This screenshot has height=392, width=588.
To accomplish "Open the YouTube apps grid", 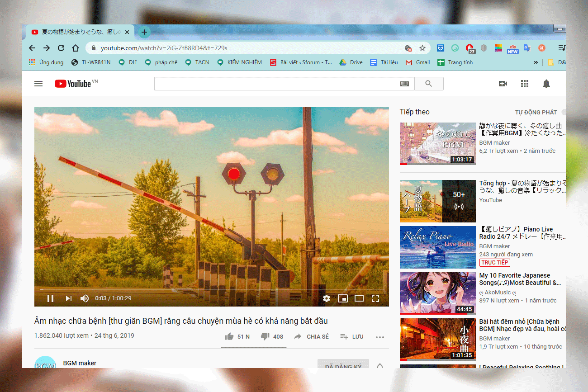I will tap(525, 84).
